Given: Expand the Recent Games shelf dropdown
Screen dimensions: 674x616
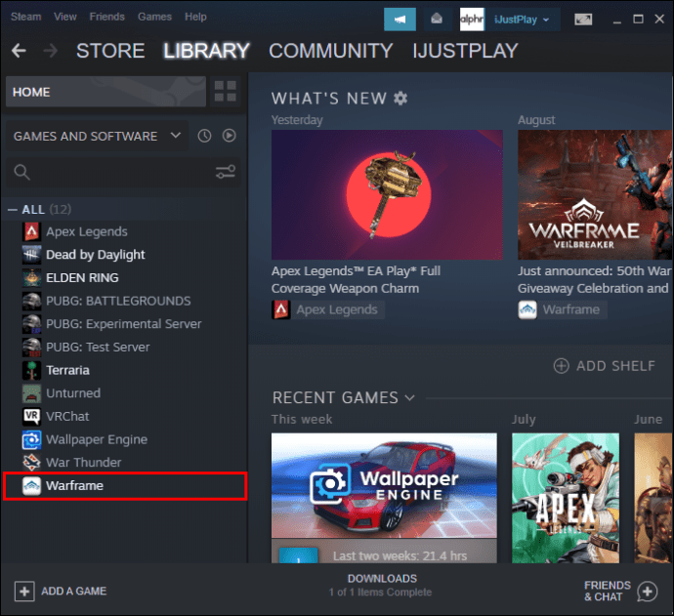Looking at the screenshot, I should click(x=410, y=397).
